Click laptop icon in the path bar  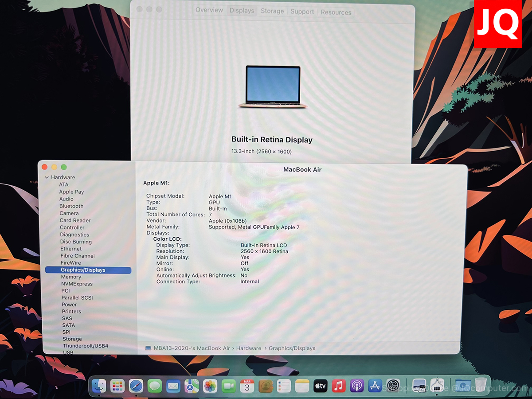[x=148, y=348]
